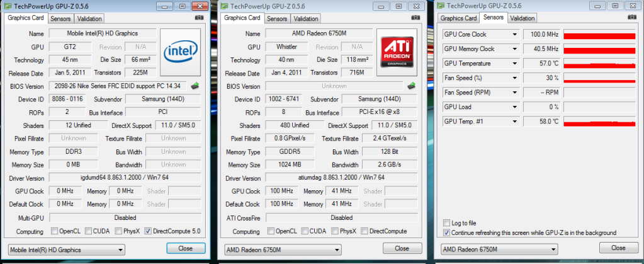Open AMD Radeon 6750M dropdown in Graphics Card window
This screenshot has height=264, width=644.
pos(283,250)
